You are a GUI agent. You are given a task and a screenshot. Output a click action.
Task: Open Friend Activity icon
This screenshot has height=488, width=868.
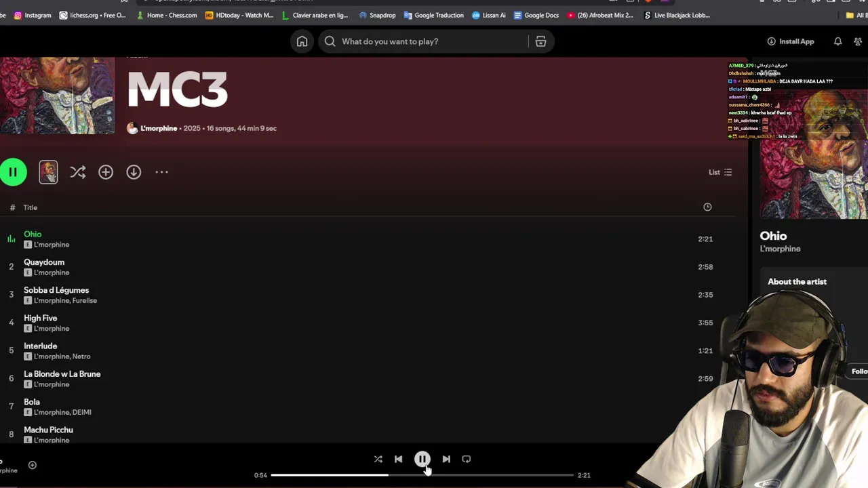(858, 41)
